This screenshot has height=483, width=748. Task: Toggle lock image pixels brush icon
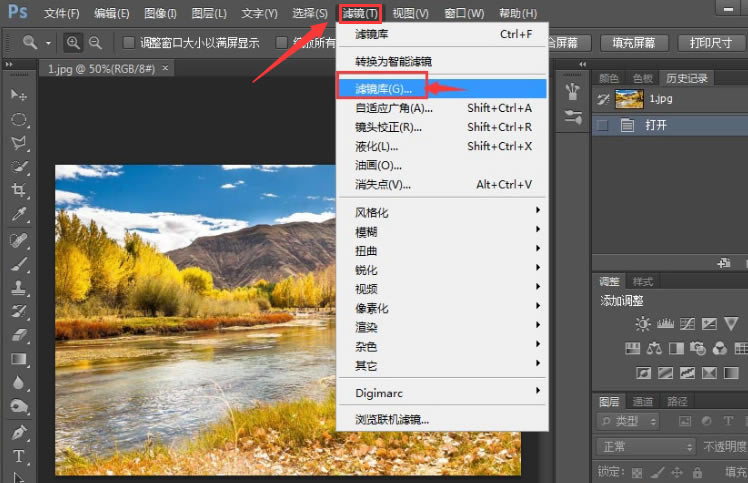(657, 472)
